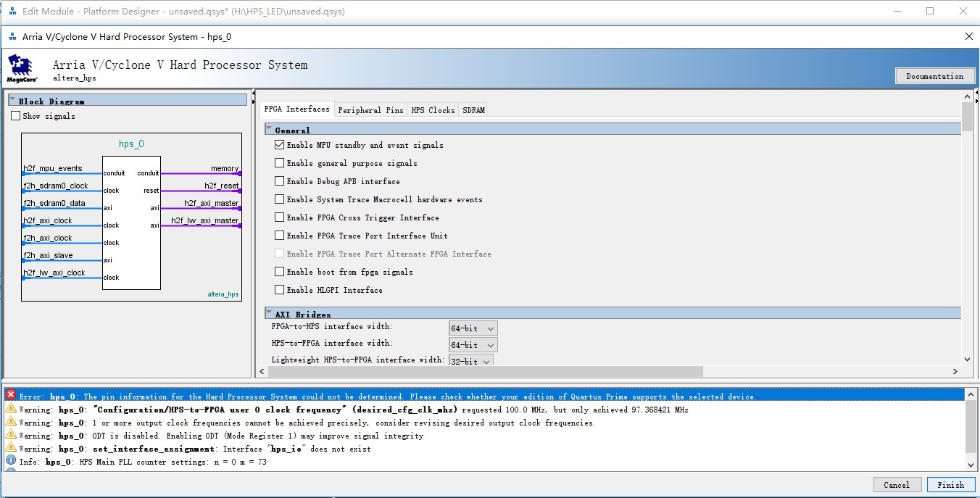980x498 pixels.
Task: Click the h2f_lw_axi_master signal label
Action: (x=205, y=220)
